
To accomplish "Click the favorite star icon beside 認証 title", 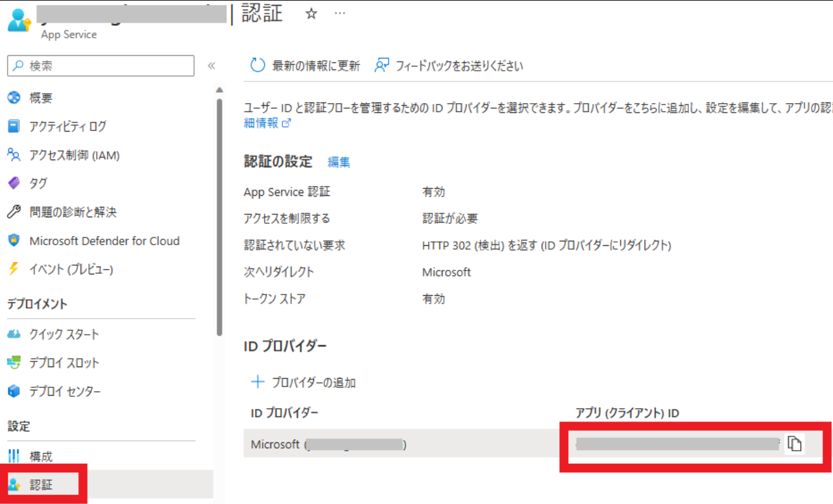I will click(x=311, y=15).
